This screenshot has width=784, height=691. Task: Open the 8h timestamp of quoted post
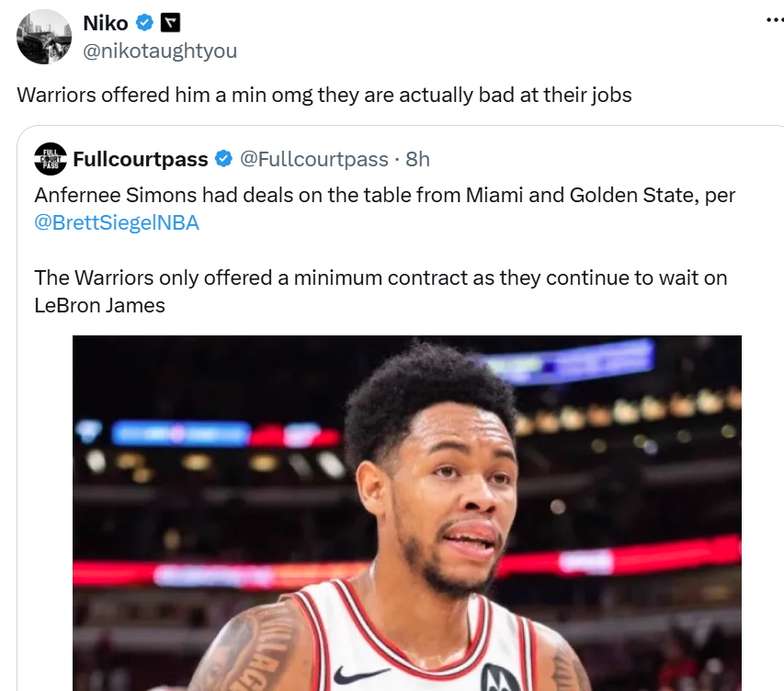pyautogui.click(x=417, y=159)
